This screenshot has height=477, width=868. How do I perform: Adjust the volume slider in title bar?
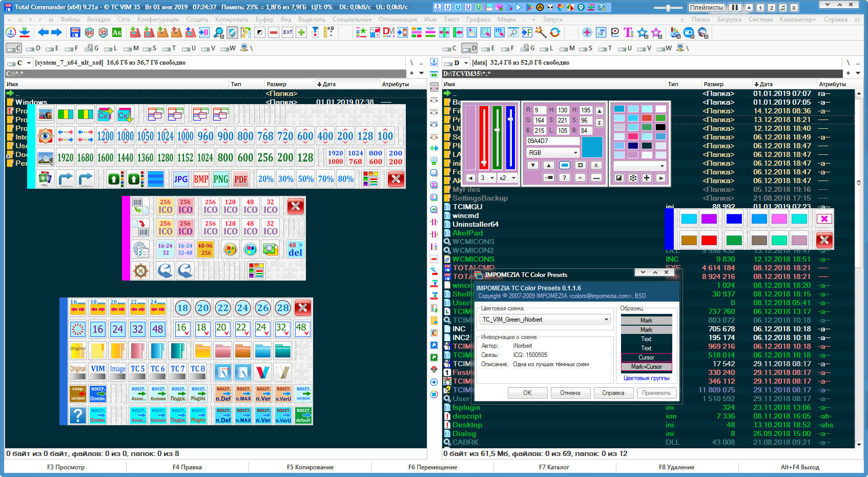coord(668,8)
